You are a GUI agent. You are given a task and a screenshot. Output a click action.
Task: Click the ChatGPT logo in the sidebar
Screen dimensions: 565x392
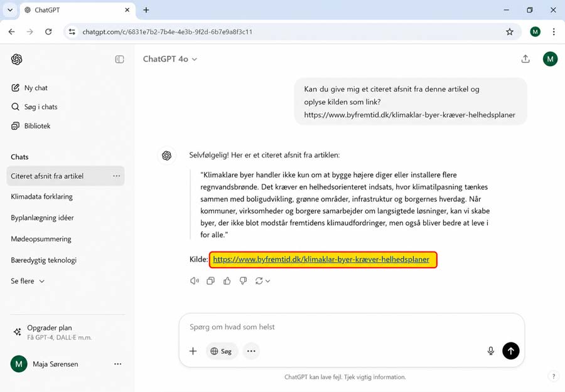pyautogui.click(x=16, y=59)
